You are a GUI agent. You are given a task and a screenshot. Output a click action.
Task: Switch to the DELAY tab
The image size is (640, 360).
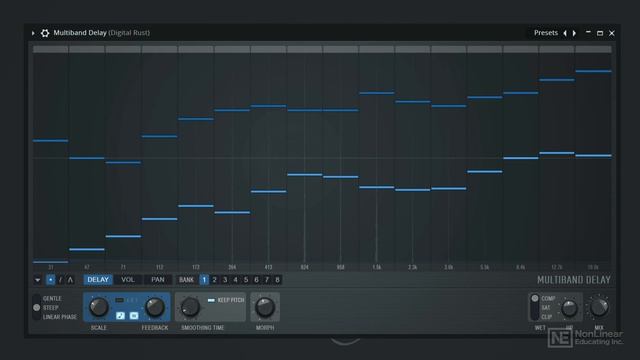click(98, 280)
